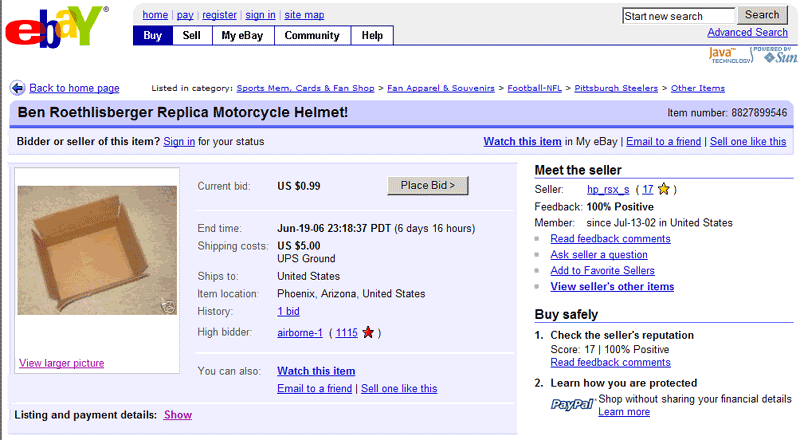Go to the home link in the top navigation
The width and height of the screenshot is (800, 440).
coord(155,15)
